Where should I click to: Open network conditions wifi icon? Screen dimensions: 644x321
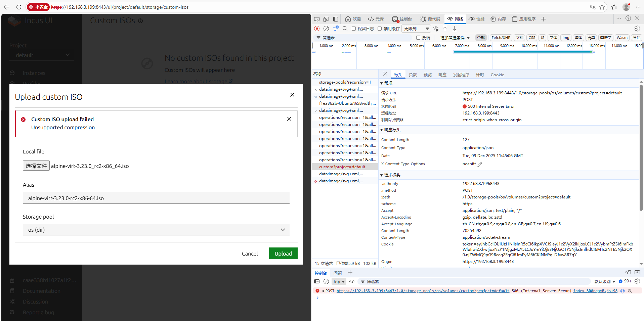tap(436, 29)
